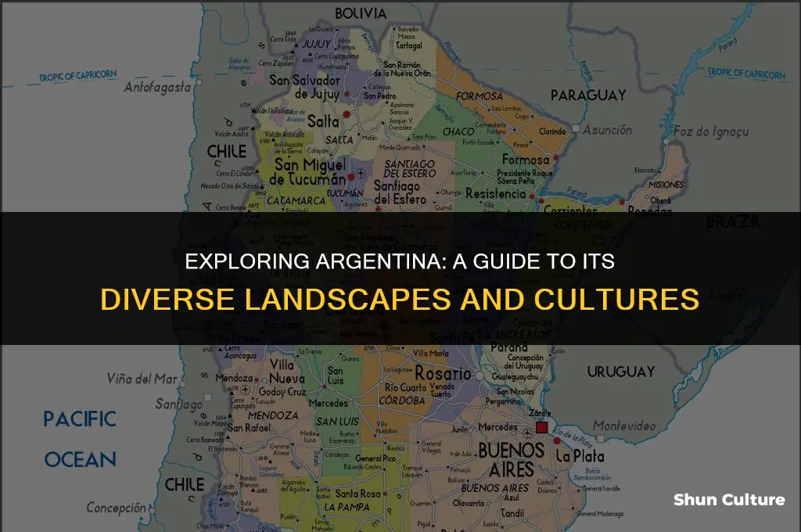801x532 pixels.
Task: Click the 'EXPLORING ARGENTINA: A GUIDE TO ITS' headline
Action: coord(400,261)
